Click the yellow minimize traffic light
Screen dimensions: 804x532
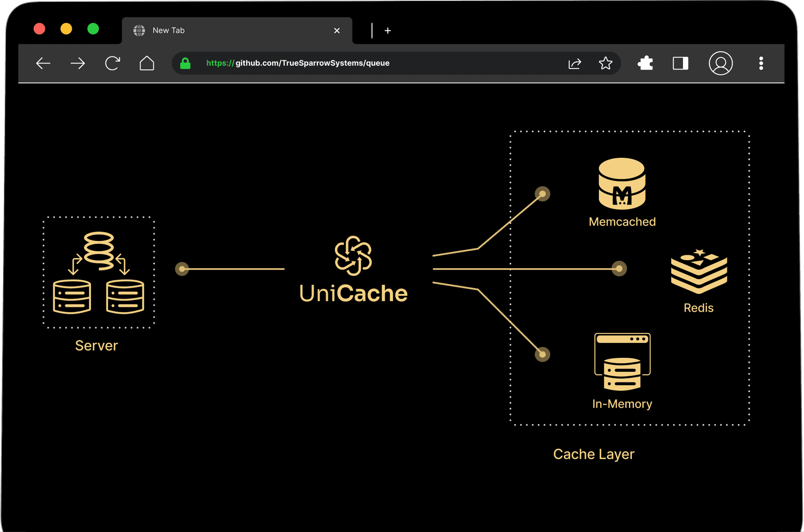[66, 28]
